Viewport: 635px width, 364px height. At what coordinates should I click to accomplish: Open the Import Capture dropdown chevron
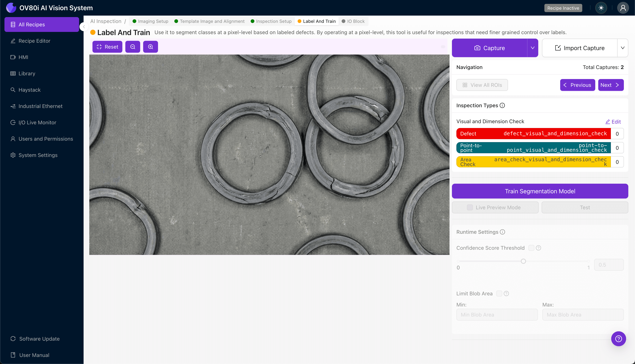(x=623, y=48)
